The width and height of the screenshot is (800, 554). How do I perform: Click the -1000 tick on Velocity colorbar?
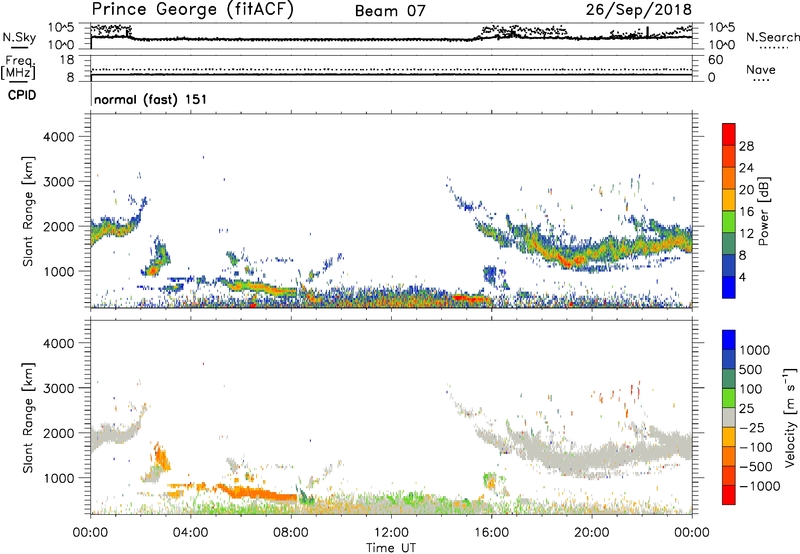click(x=760, y=486)
